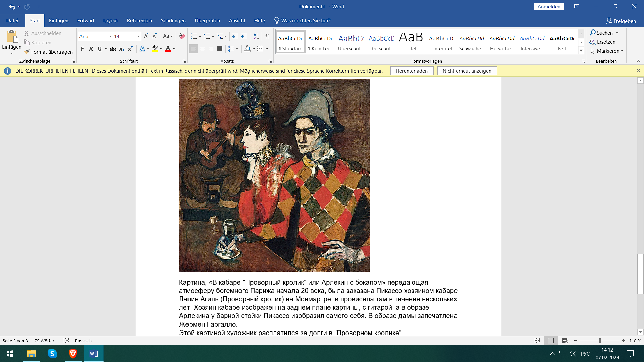The height and width of the screenshot is (362, 644).
Task: Show paragraph marks with pilcrow icon
Action: (x=267, y=36)
